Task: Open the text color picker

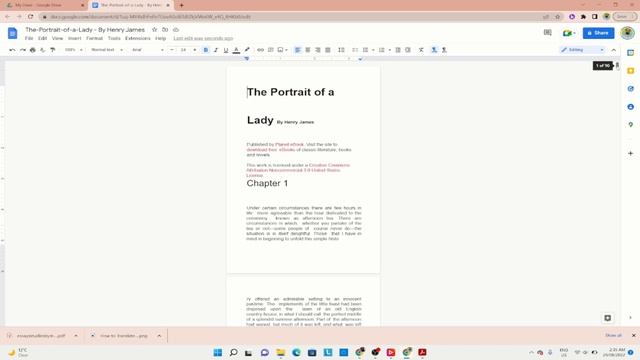Action: tap(236, 50)
